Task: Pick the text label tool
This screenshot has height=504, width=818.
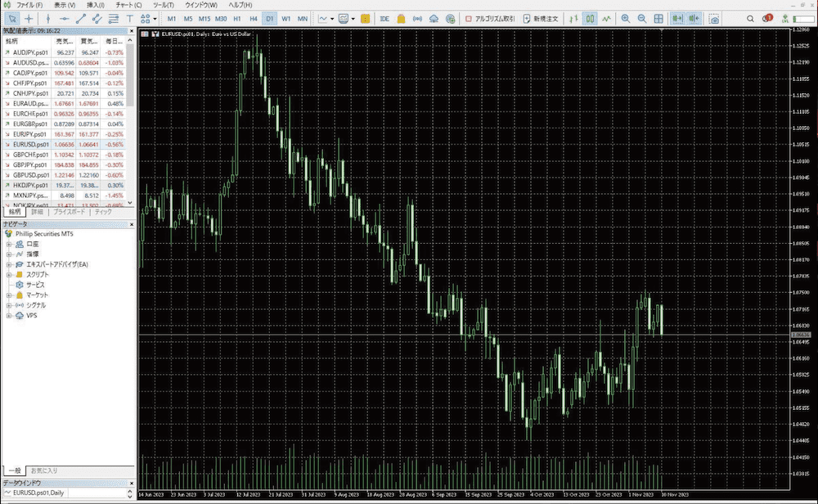Action: pos(130,18)
